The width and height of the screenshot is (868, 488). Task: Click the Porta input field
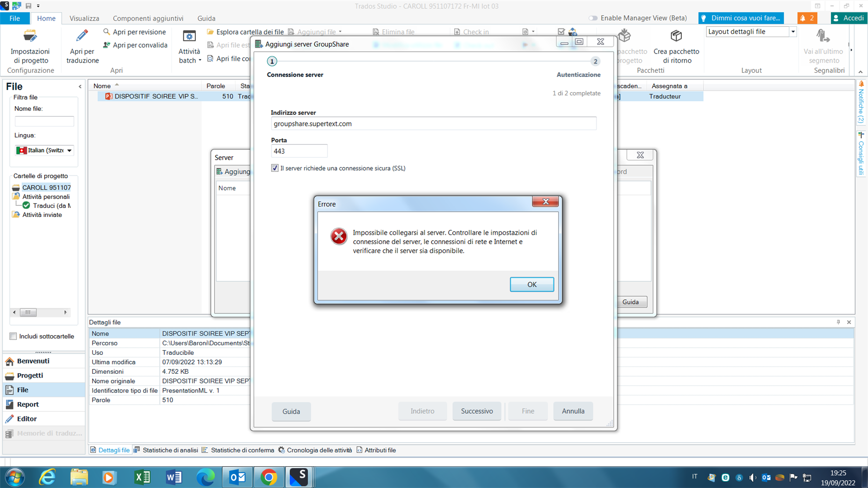[x=299, y=151]
